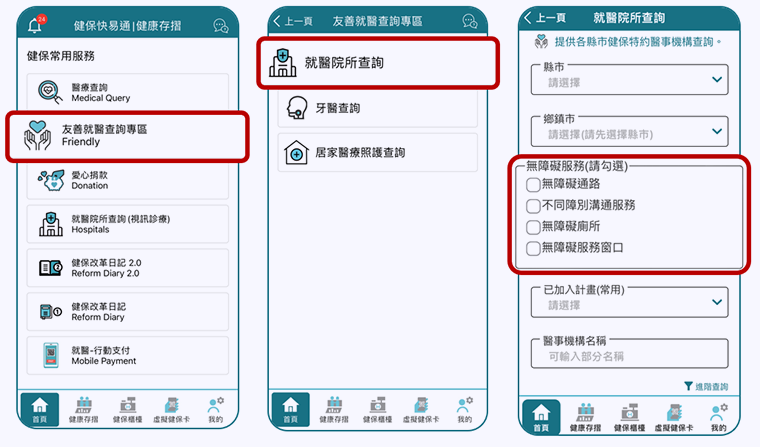
Task: Click the Reform Diary icon
Action: coord(50,311)
